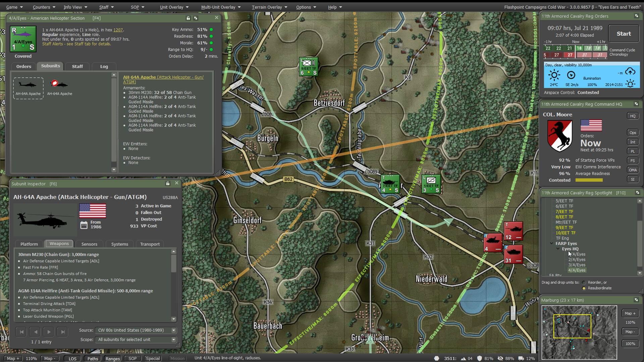The height and width of the screenshot is (362, 644).
Task: Toggle the lock on the Subunit Inspector
Action: tap(168, 183)
